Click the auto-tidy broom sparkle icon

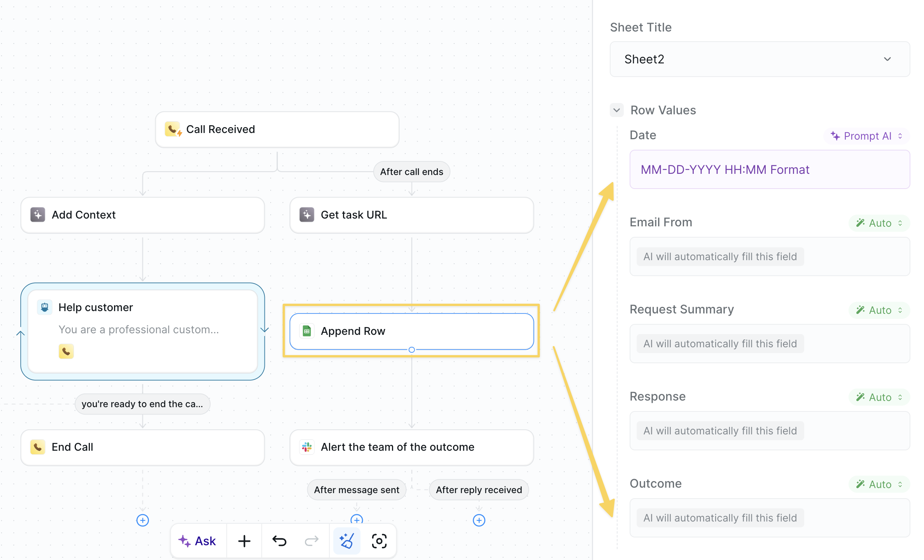click(346, 541)
